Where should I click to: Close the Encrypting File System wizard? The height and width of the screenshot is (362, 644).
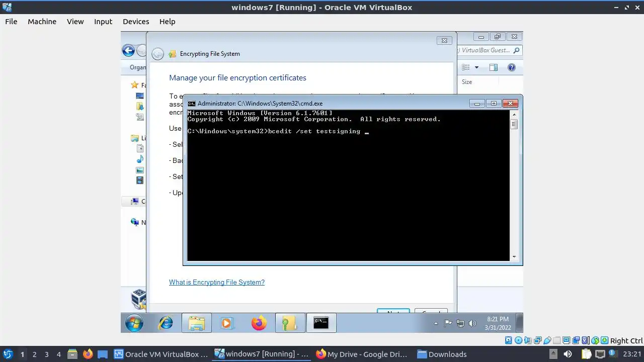click(x=444, y=40)
